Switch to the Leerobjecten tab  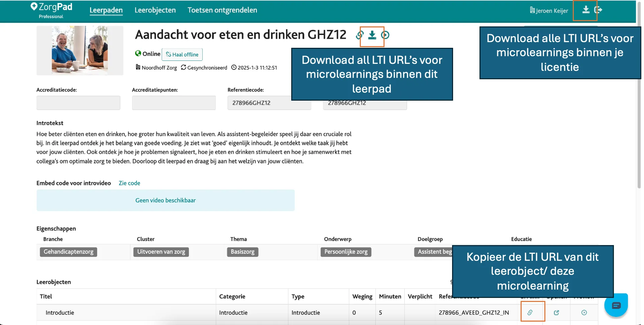[155, 10]
